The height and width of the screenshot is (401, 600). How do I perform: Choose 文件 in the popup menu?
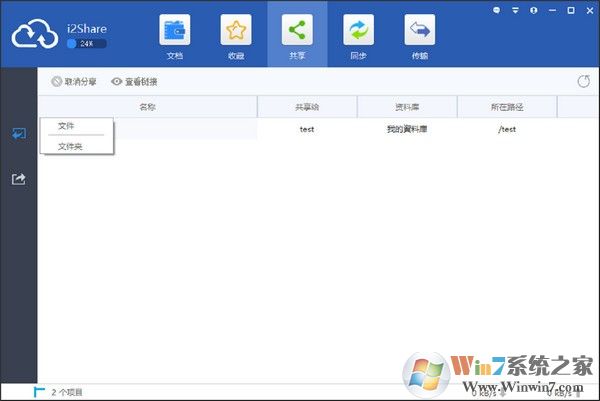pos(66,126)
